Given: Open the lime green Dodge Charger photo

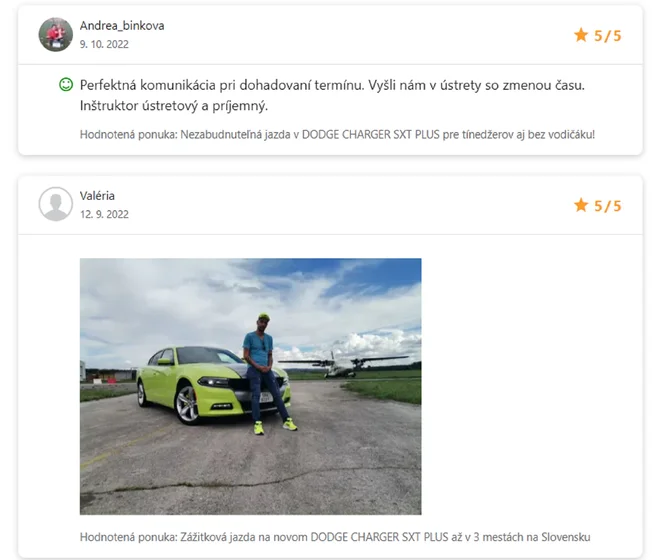Looking at the screenshot, I should point(250,386).
